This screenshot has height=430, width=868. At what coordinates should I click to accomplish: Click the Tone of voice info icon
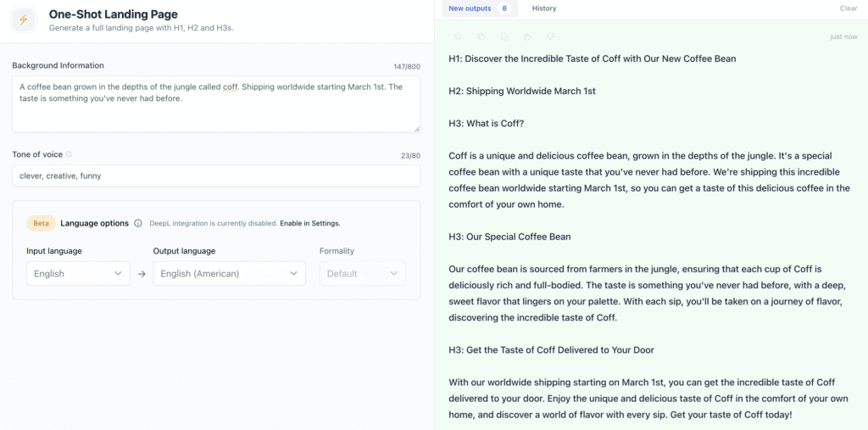(69, 154)
